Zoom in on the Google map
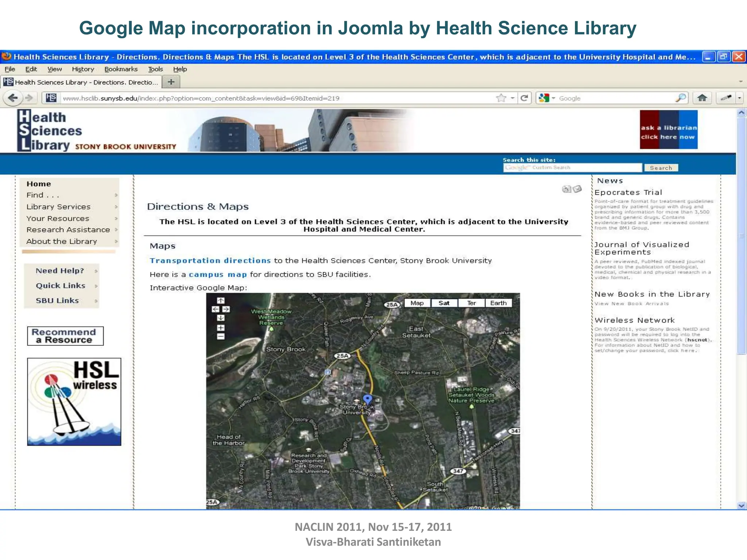Image resolution: width=747 pixels, height=560 pixels. coord(221,328)
